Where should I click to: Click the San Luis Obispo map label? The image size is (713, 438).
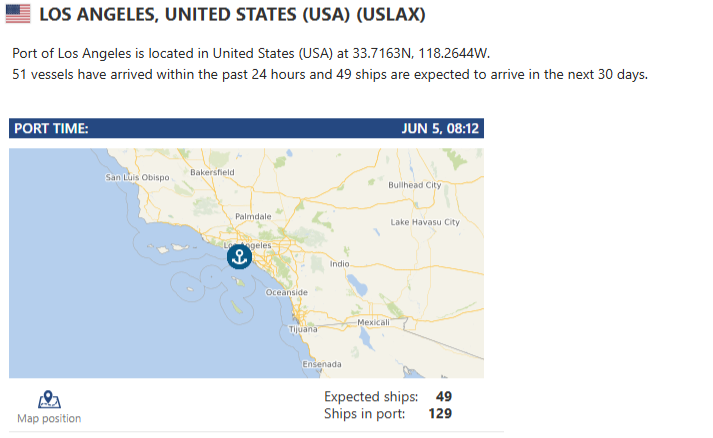(137, 177)
